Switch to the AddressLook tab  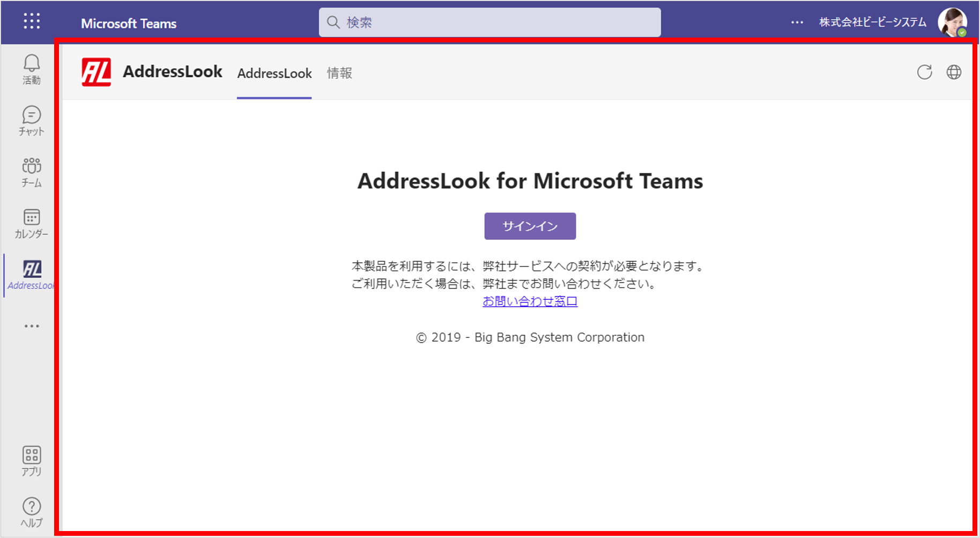(x=274, y=73)
